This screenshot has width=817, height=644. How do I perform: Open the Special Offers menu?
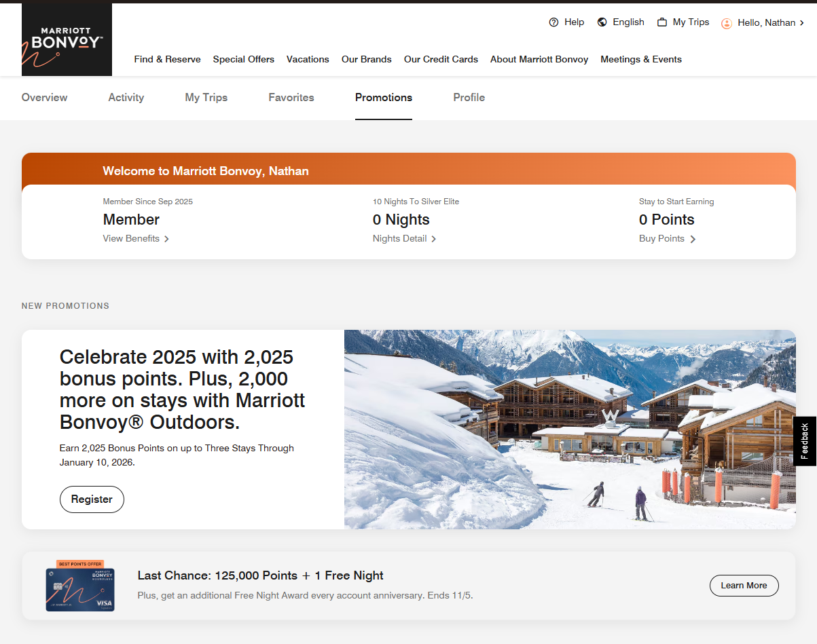tap(244, 59)
